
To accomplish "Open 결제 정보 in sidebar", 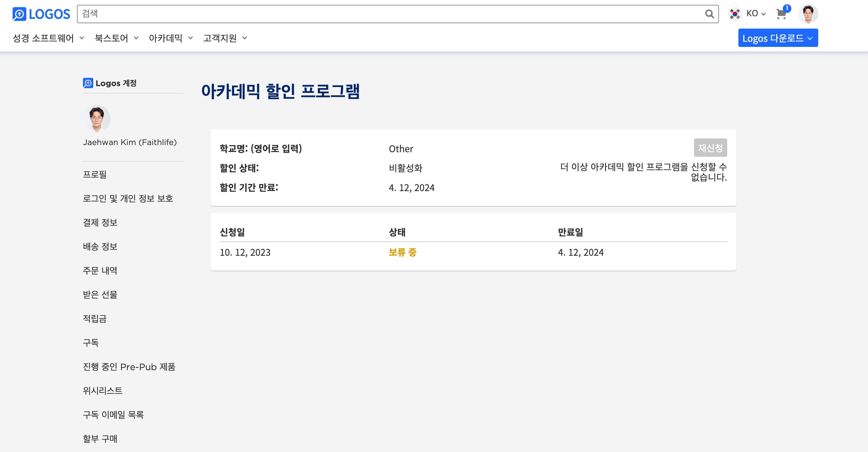I will coord(100,223).
